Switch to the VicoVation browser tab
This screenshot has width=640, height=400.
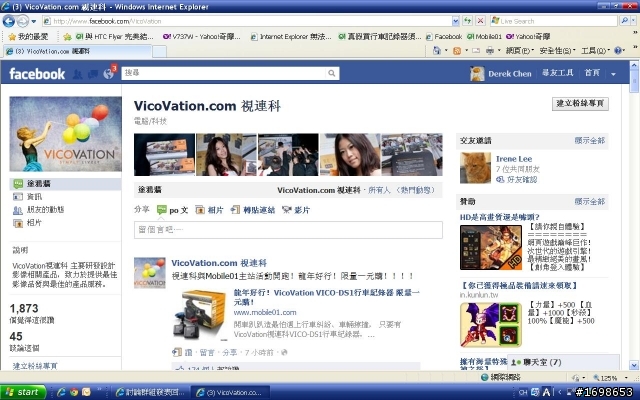pyautogui.click(x=78, y=51)
